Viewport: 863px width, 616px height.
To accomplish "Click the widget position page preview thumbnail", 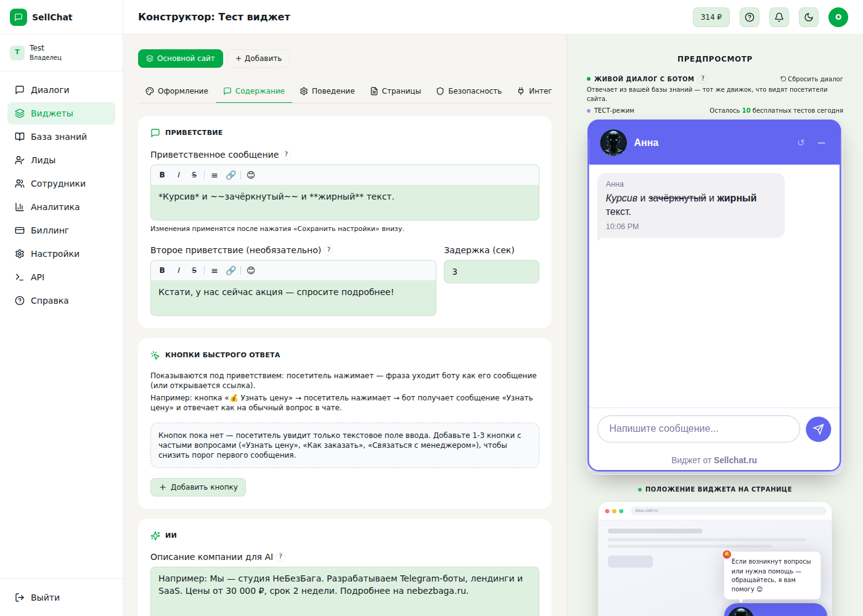I will tap(715, 559).
